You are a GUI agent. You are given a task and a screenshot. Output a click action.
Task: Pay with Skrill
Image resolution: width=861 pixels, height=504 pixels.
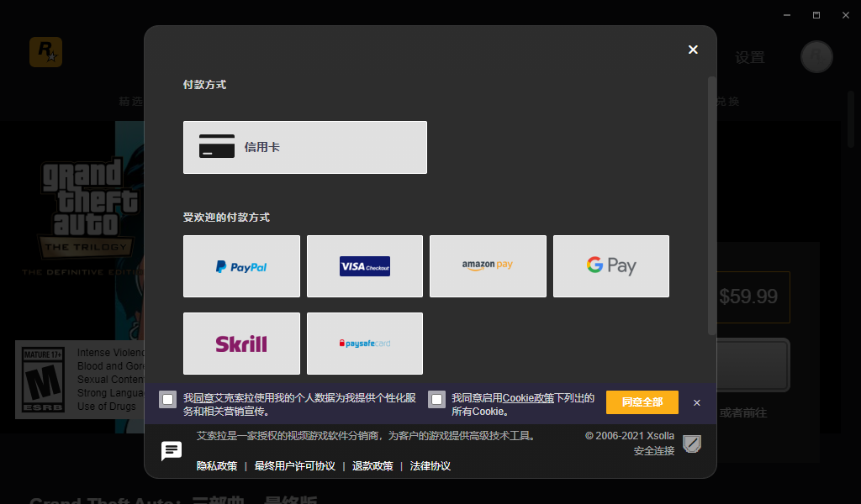[241, 344]
